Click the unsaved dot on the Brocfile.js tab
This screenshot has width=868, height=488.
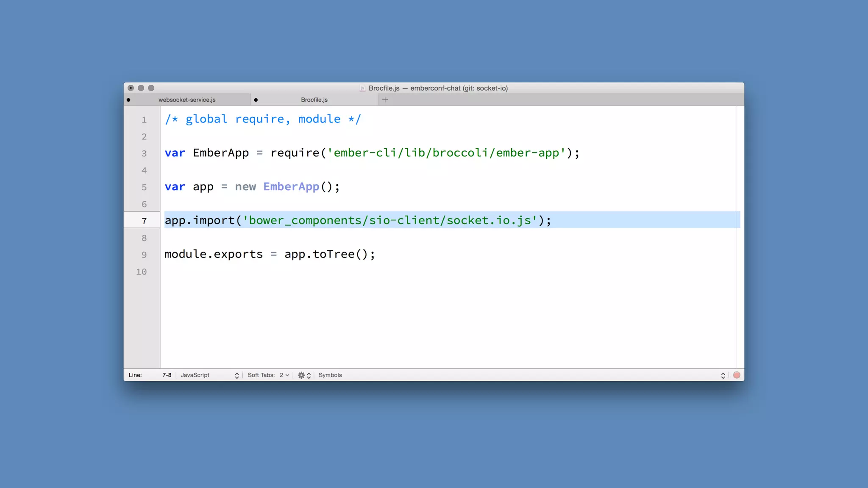pos(256,100)
